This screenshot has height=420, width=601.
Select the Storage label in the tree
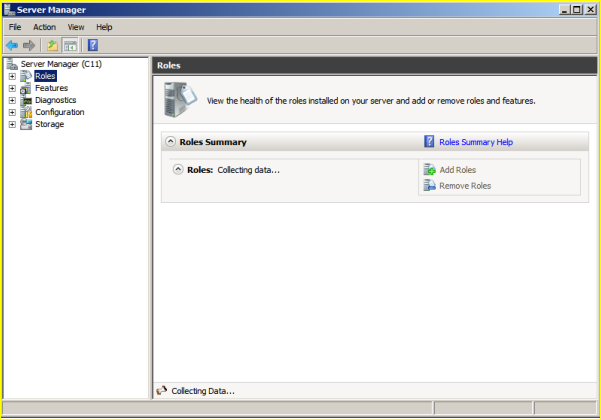click(x=49, y=124)
